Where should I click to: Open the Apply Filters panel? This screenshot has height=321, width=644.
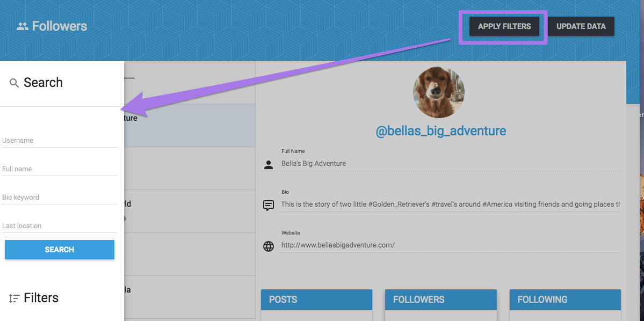504,27
